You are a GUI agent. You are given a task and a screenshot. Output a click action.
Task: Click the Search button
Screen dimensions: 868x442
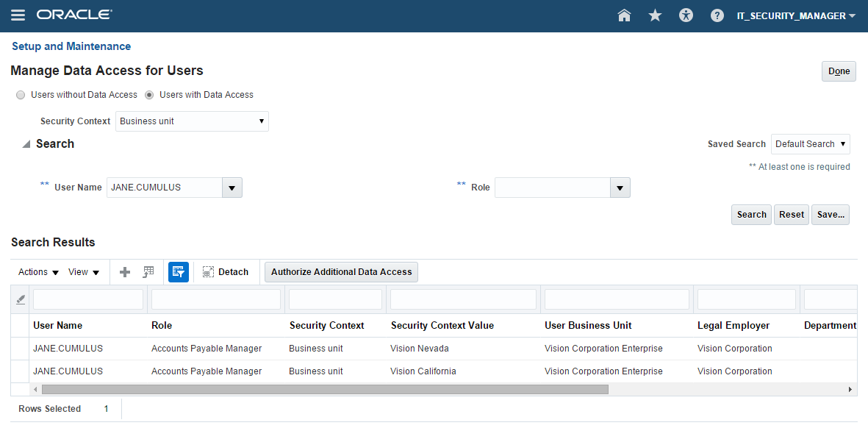(751, 215)
